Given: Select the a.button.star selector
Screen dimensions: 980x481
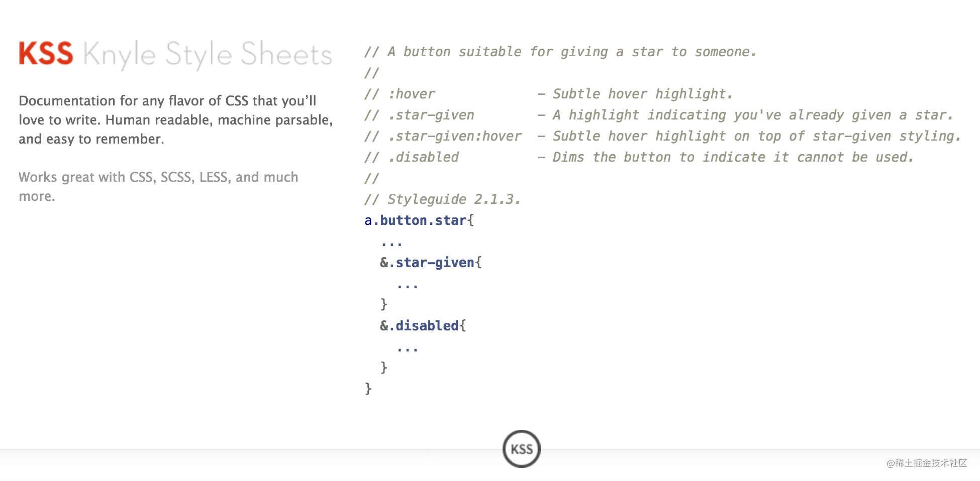Looking at the screenshot, I should coord(416,220).
